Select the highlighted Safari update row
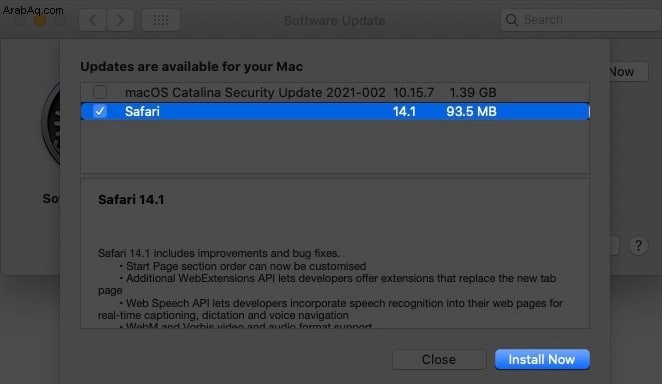The width and height of the screenshot is (662, 384). (335, 111)
